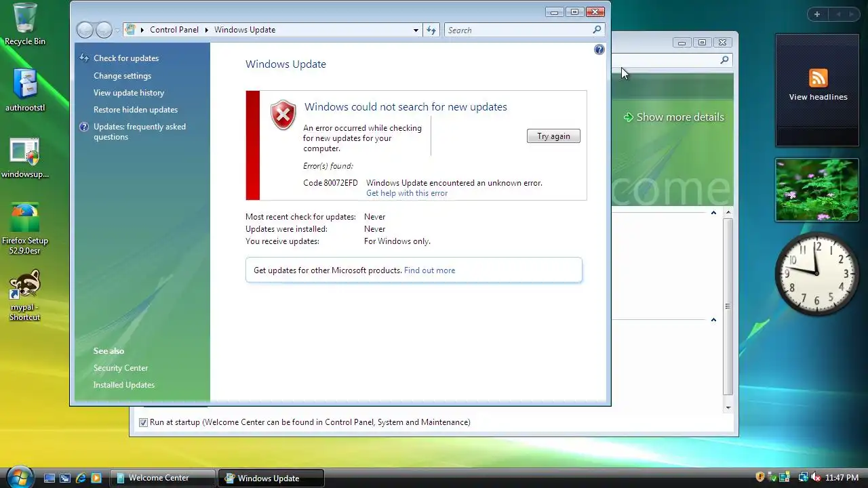Select the authrootstl desktop icon

[25, 90]
